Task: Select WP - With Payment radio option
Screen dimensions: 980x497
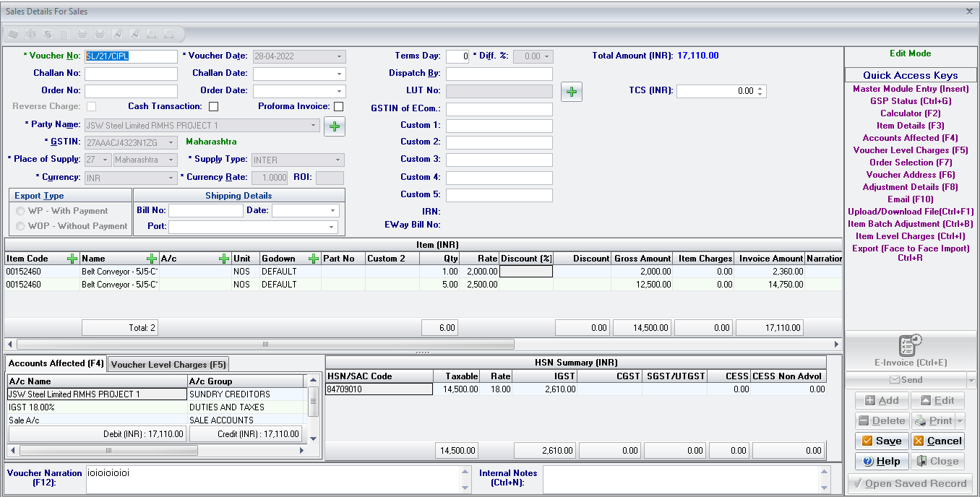Action: click(21, 211)
